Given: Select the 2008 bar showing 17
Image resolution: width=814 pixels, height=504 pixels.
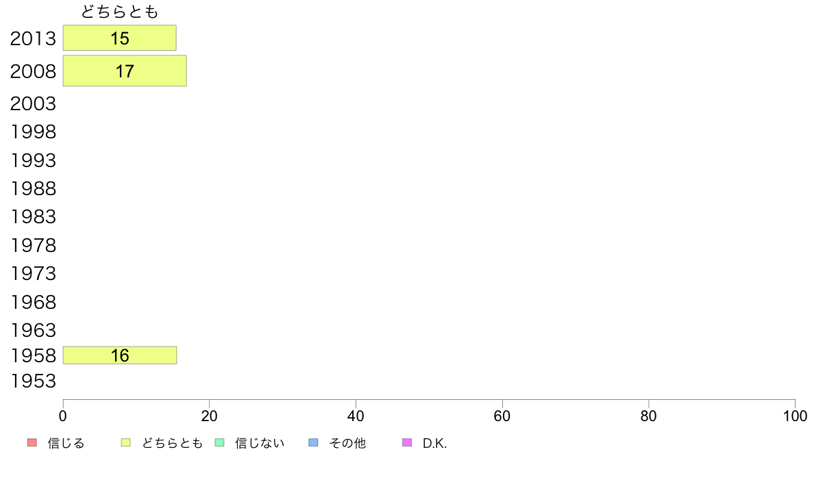Looking at the screenshot, I should point(125,71).
